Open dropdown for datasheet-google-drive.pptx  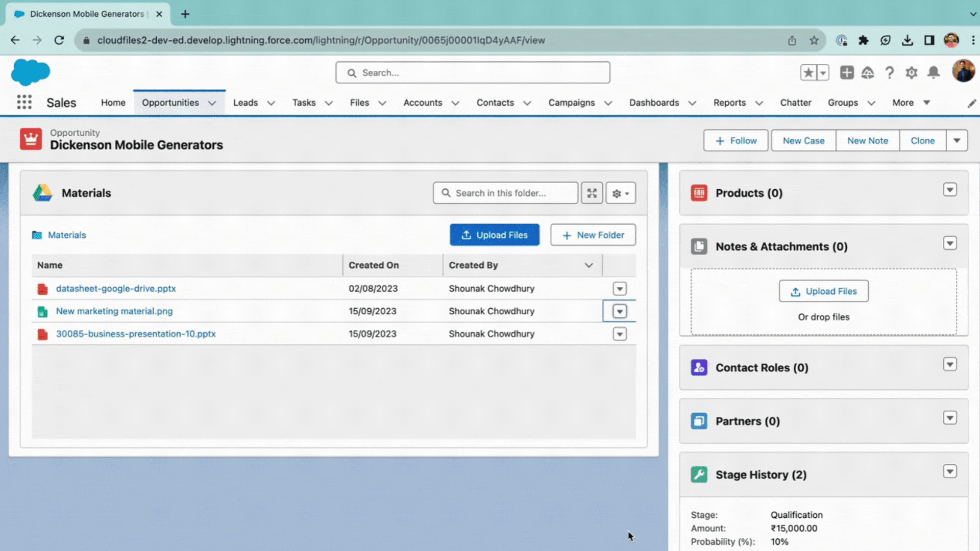pos(619,288)
